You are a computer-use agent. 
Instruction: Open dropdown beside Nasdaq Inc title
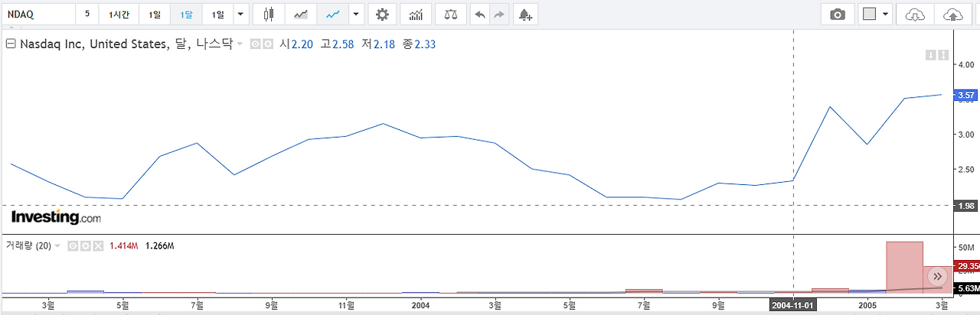pos(240,44)
